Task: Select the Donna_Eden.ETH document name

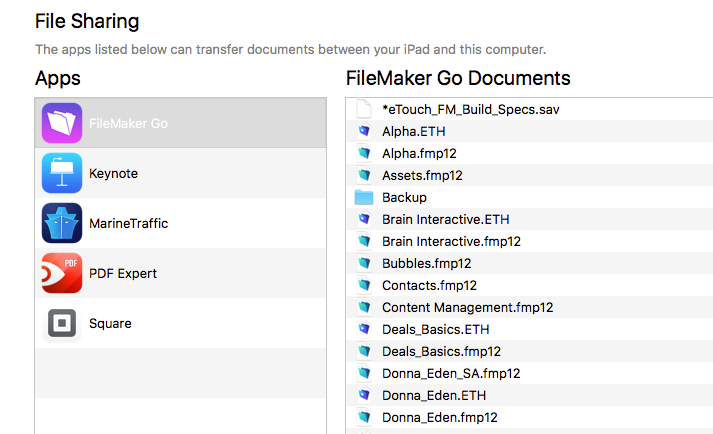Action: click(x=434, y=395)
